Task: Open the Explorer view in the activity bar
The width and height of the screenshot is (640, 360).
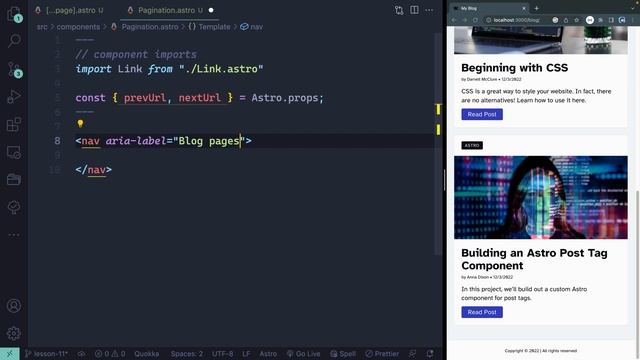Action: pos(14,14)
